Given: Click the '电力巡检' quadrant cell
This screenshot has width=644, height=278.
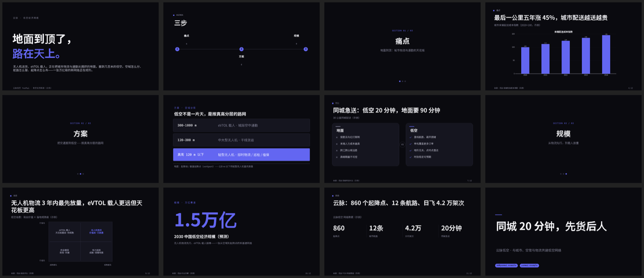Looking at the screenshot, I should [x=97, y=251].
